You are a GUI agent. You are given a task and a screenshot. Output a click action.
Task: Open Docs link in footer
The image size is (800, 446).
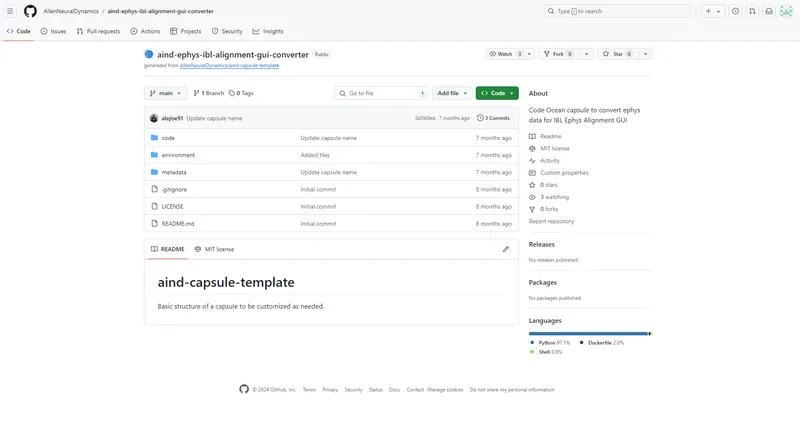tap(394, 389)
